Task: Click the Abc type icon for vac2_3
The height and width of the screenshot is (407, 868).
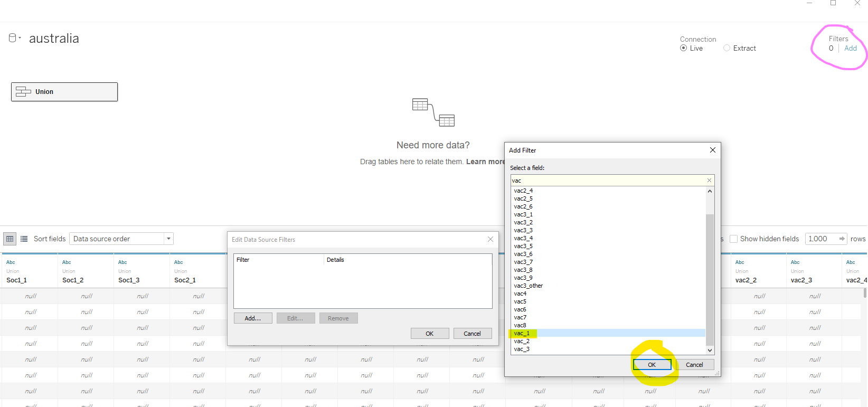Action: [795, 262]
